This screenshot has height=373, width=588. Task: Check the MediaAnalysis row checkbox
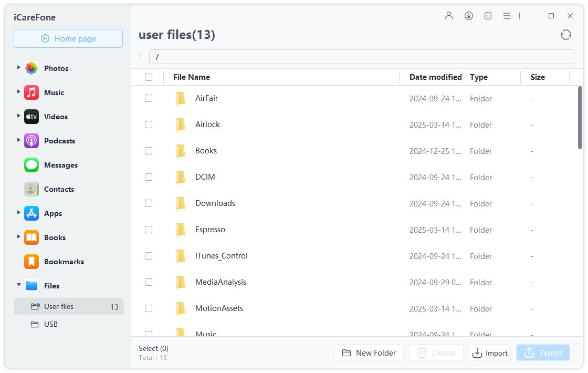click(x=149, y=282)
